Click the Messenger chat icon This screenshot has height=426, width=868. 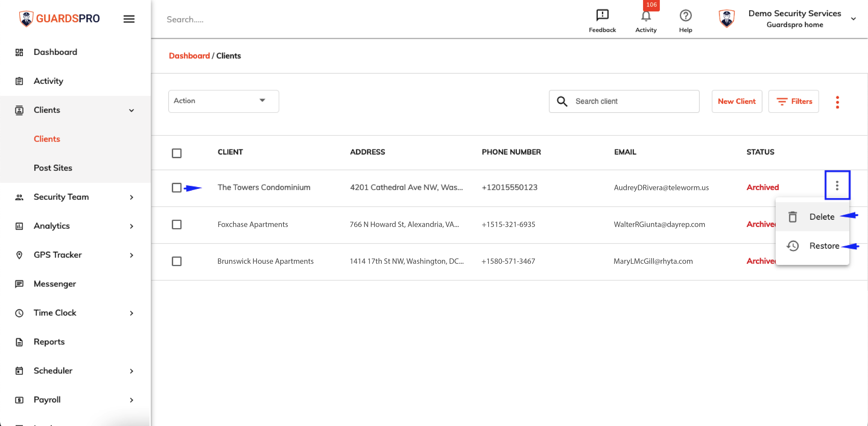point(19,284)
